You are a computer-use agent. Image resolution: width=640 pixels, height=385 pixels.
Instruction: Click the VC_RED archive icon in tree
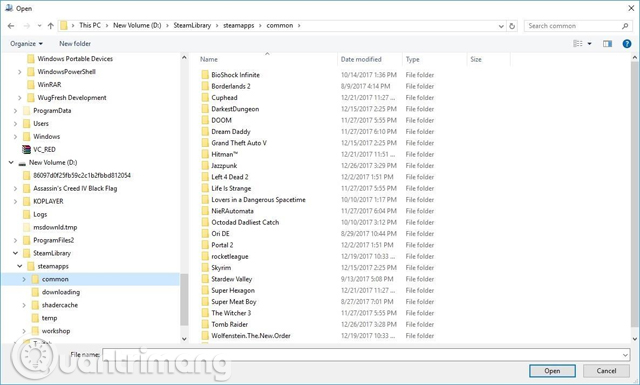click(27, 149)
